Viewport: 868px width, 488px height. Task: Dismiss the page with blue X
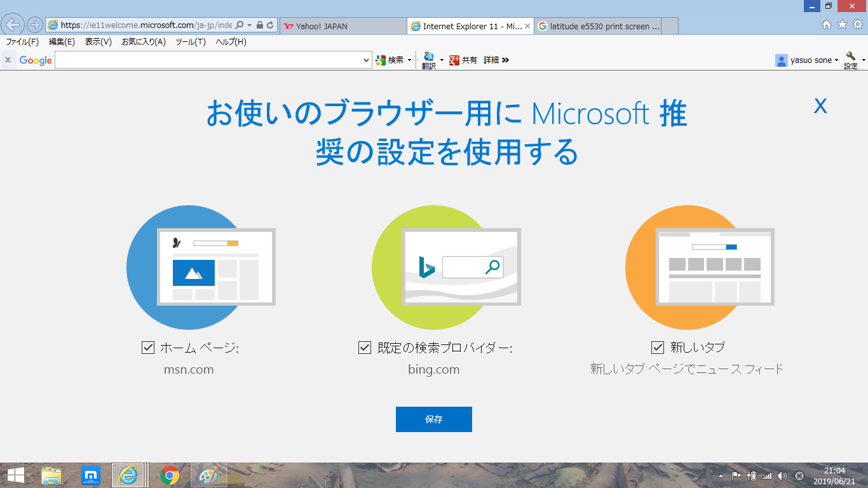(820, 105)
